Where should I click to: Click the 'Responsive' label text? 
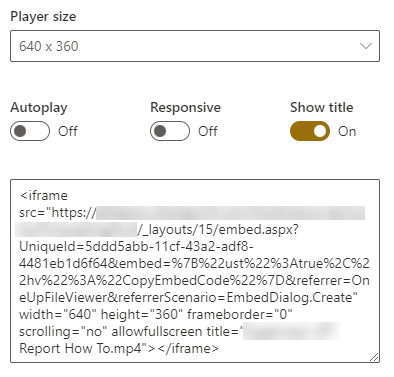point(186,108)
